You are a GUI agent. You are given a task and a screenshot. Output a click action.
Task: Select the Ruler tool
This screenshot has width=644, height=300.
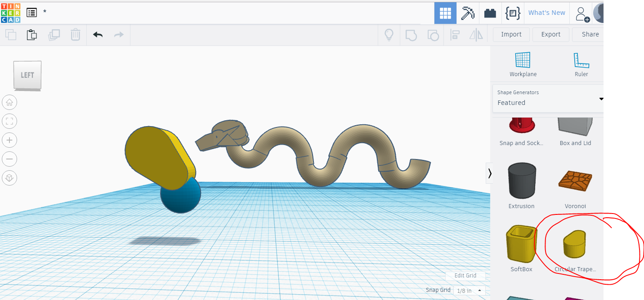tap(581, 64)
